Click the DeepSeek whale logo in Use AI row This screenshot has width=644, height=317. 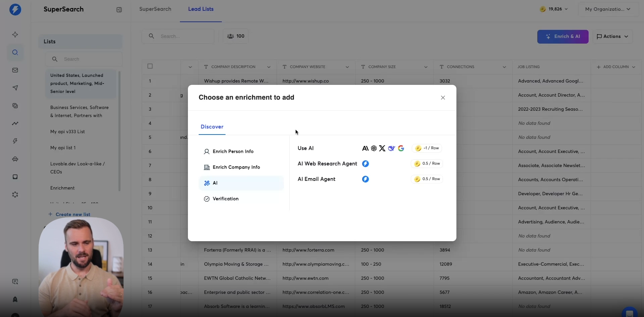tap(392, 148)
